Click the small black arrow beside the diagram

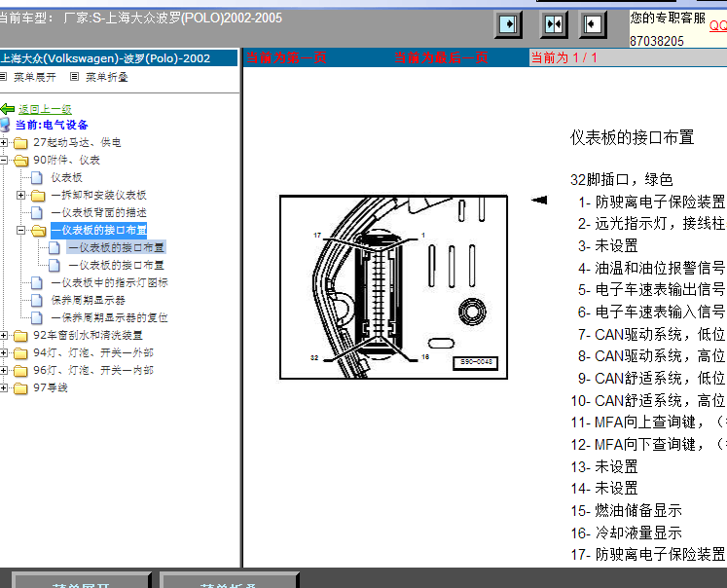click(539, 200)
